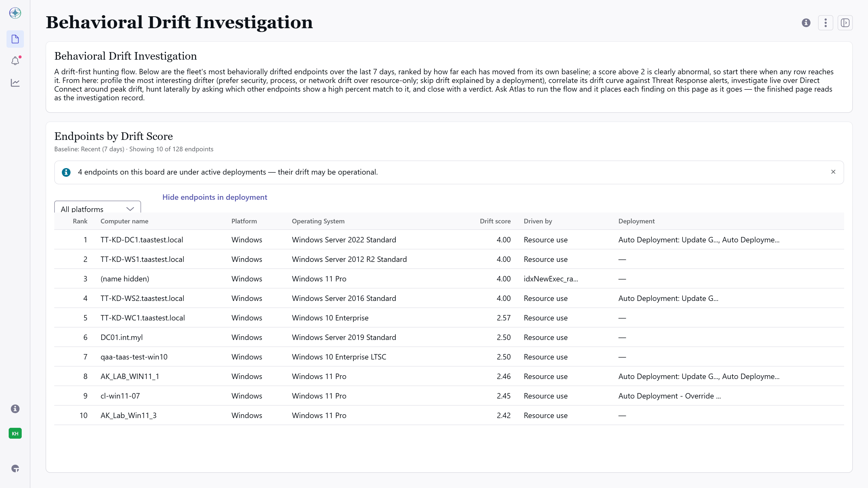The height and width of the screenshot is (488, 868).
Task: Click the sidebar info icon above KH avatar
Action: [15, 409]
